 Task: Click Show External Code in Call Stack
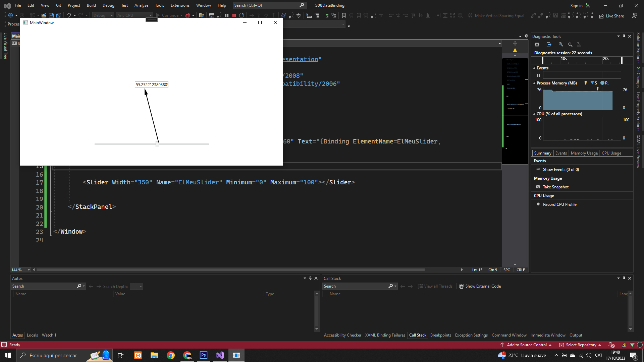tap(480, 286)
